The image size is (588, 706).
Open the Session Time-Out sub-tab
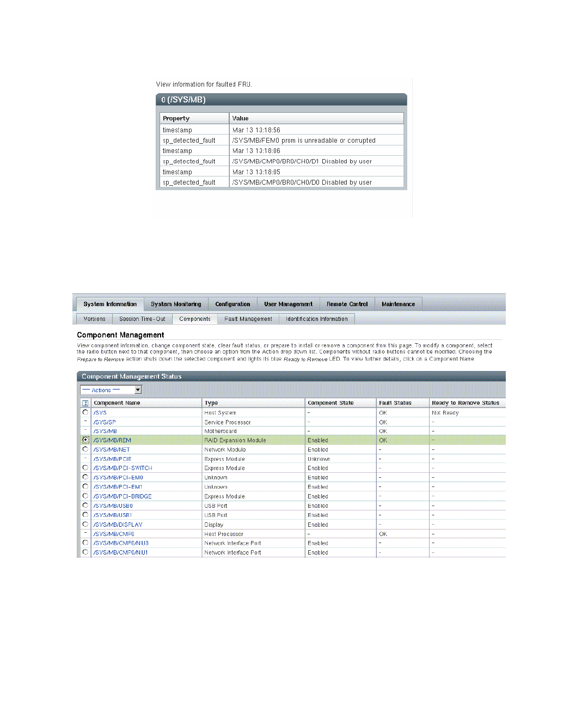142,319
